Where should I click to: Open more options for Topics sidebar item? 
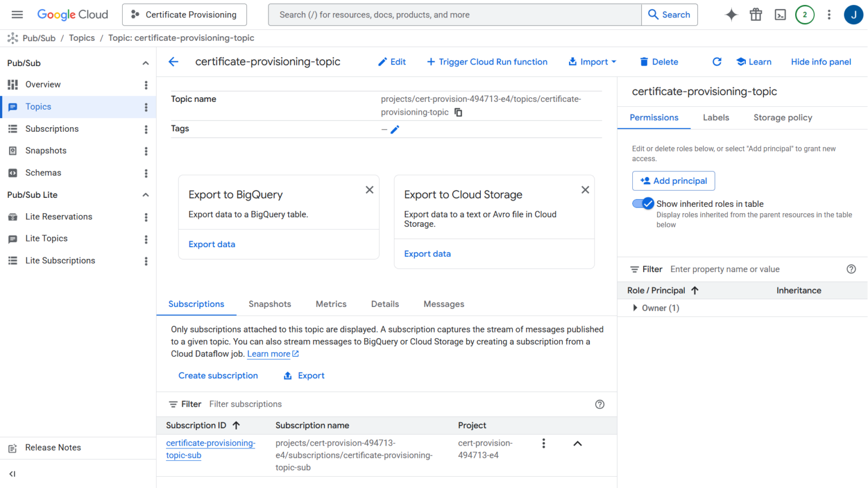click(146, 107)
